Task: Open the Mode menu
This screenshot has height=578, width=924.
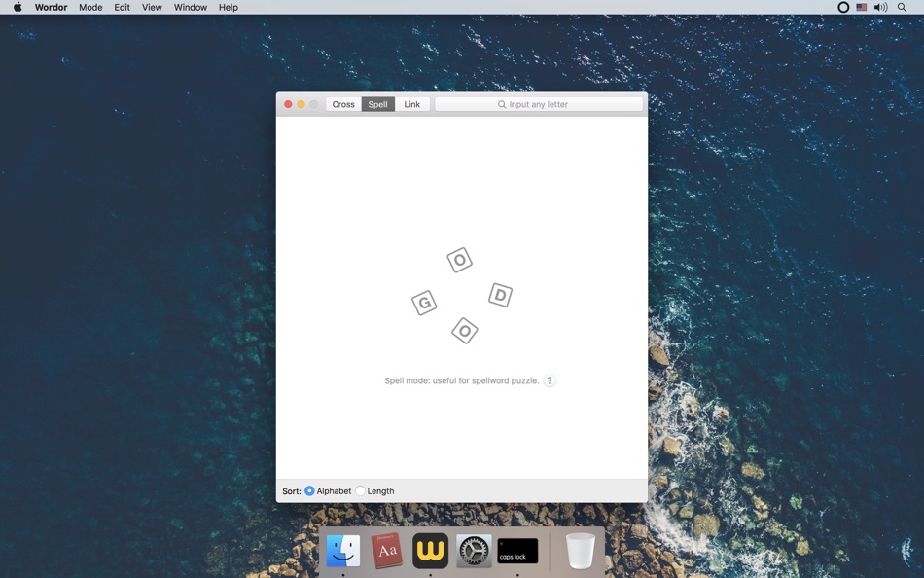Action: 90,7
